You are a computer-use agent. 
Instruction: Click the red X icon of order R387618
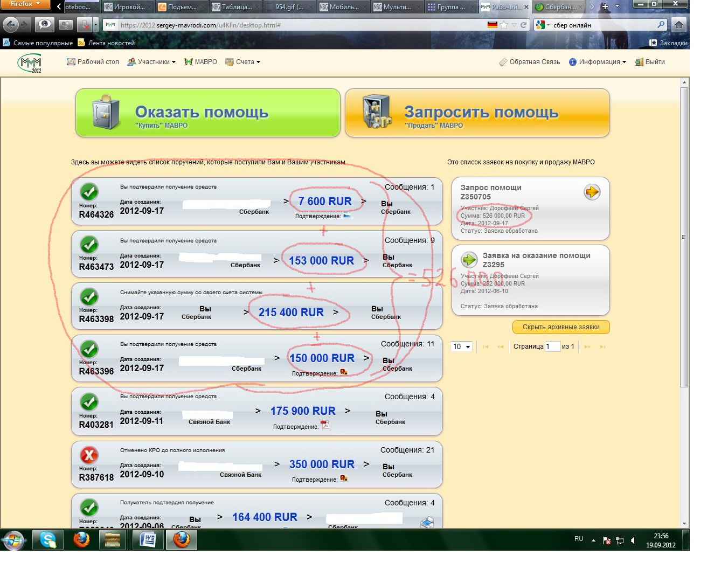[x=89, y=455]
